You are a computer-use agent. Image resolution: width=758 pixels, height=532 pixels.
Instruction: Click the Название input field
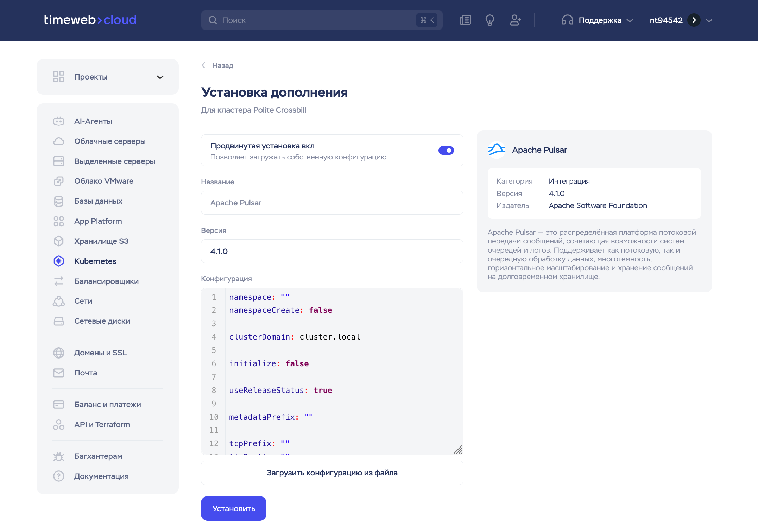(332, 203)
